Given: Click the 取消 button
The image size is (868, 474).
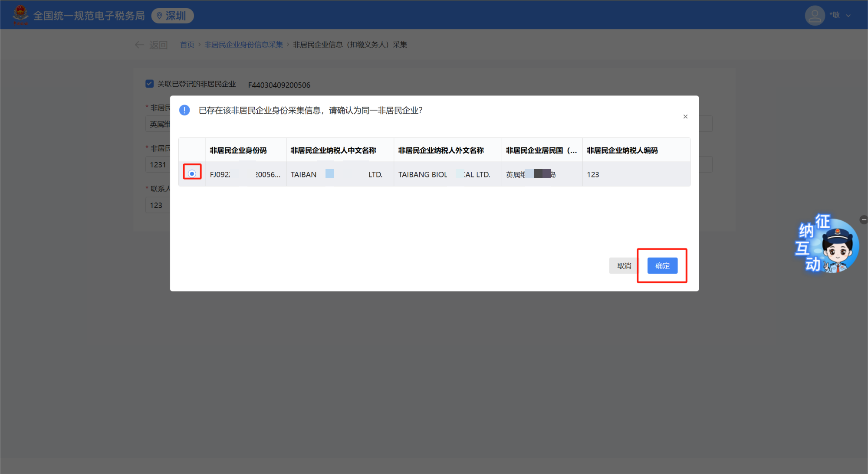Looking at the screenshot, I should 624,266.
